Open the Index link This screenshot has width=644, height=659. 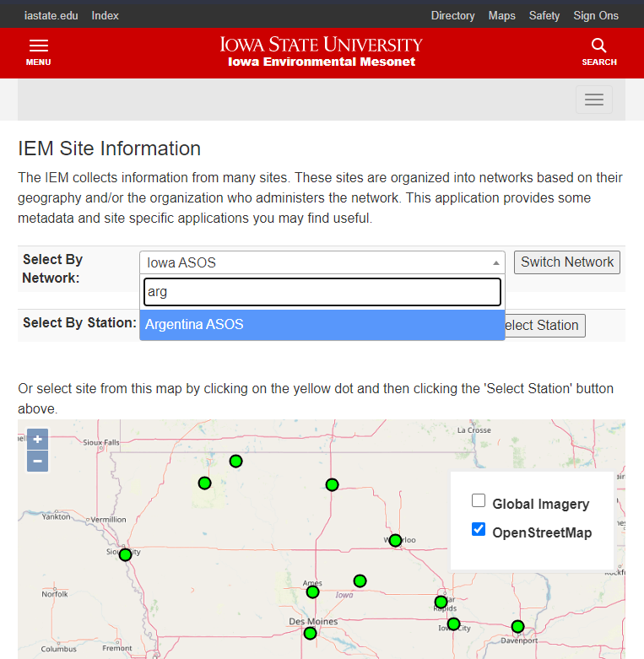pos(106,15)
